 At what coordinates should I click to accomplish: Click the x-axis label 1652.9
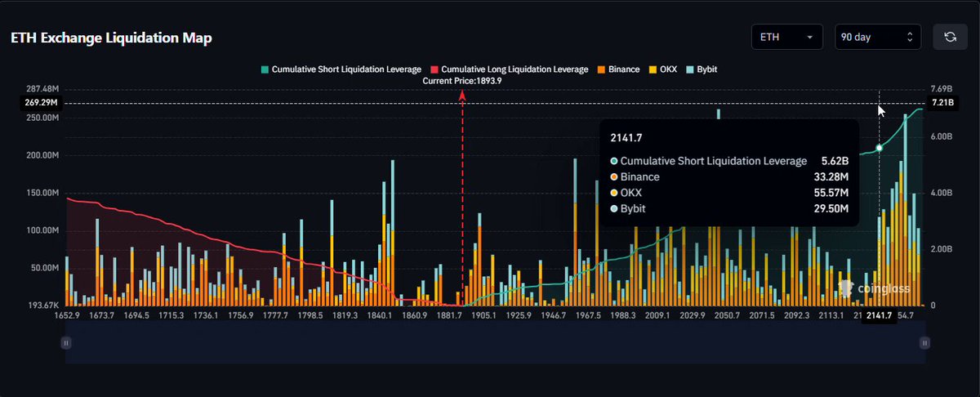click(68, 315)
